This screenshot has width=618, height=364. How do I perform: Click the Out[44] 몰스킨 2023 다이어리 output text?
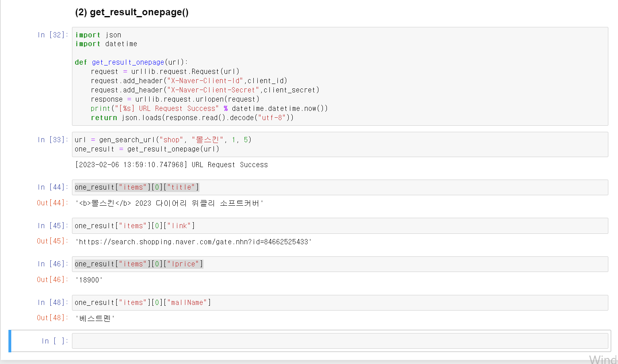point(169,203)
